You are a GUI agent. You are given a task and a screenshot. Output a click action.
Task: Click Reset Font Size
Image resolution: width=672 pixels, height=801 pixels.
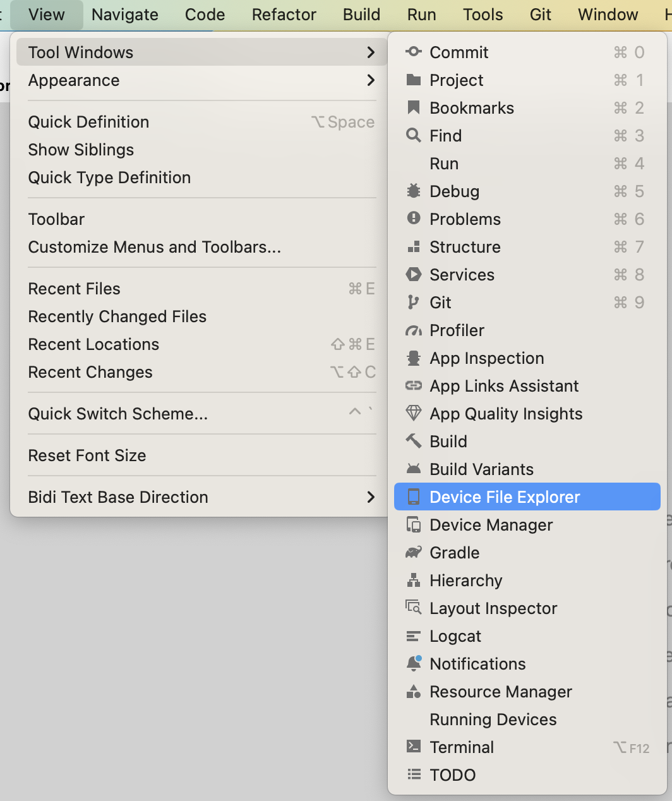[x=87, y=455]
